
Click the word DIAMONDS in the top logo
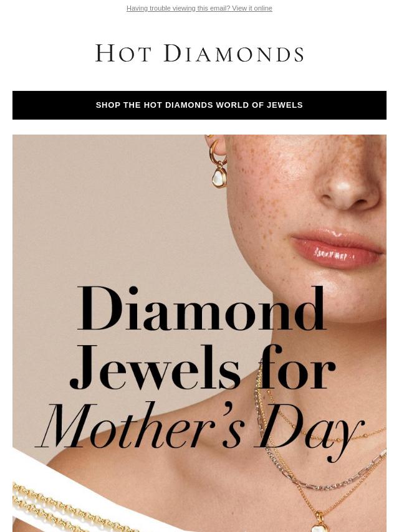234,54
